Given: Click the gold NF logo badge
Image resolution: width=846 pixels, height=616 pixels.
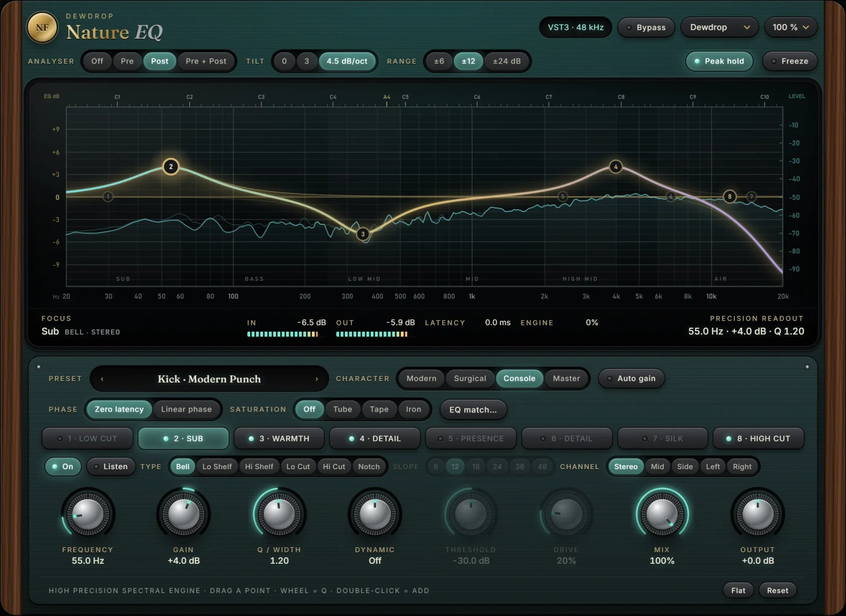Looking at the screenshot, I should tap(42, 28).
